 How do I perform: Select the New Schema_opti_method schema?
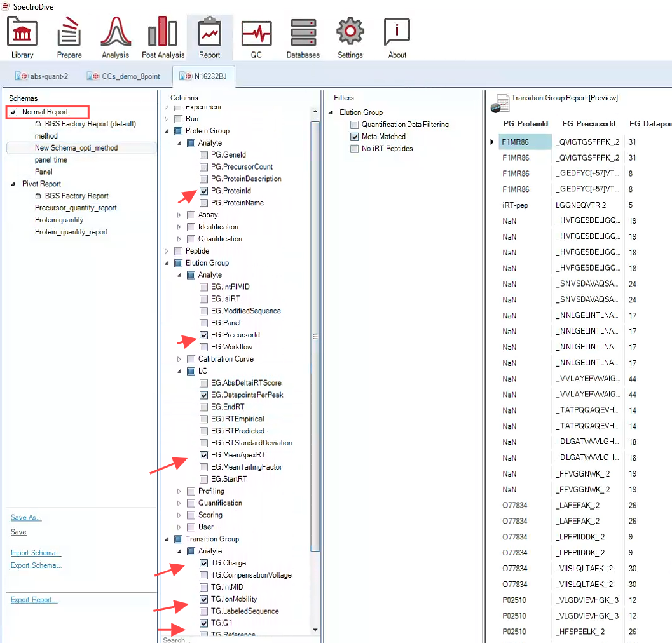pyautogui.click(x=81, y=148)
